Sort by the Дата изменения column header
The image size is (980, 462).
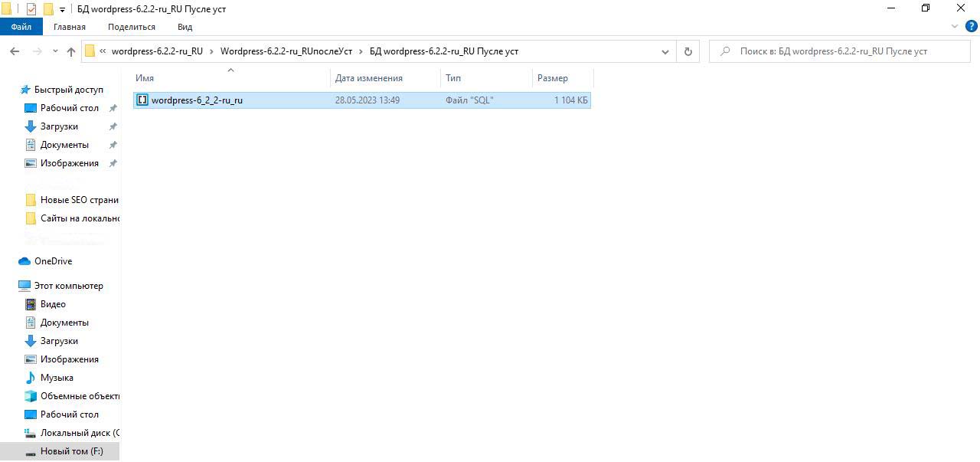pyautogui.click(x=368, y=78)
